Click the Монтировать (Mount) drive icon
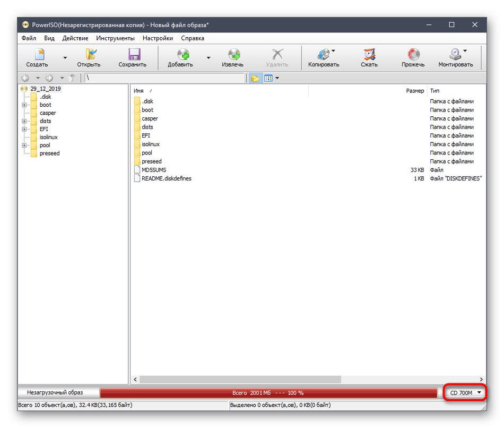This screenshot has width=504, height=428. (455, 54)
